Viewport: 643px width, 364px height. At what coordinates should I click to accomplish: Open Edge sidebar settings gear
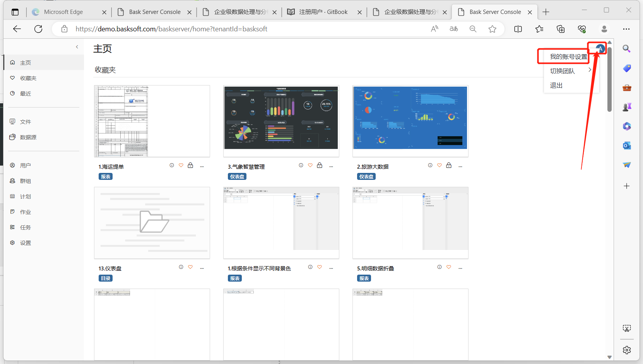pos(627,350)
